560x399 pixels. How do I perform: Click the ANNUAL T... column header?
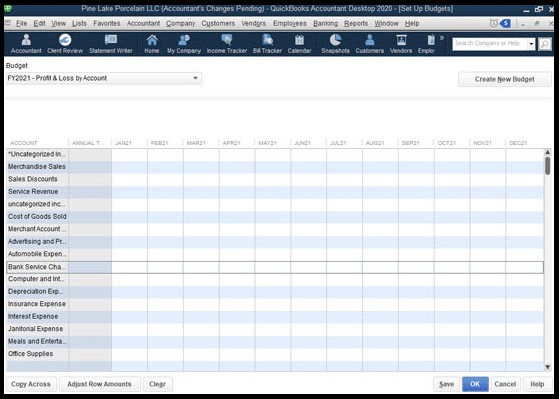(90, 143)
